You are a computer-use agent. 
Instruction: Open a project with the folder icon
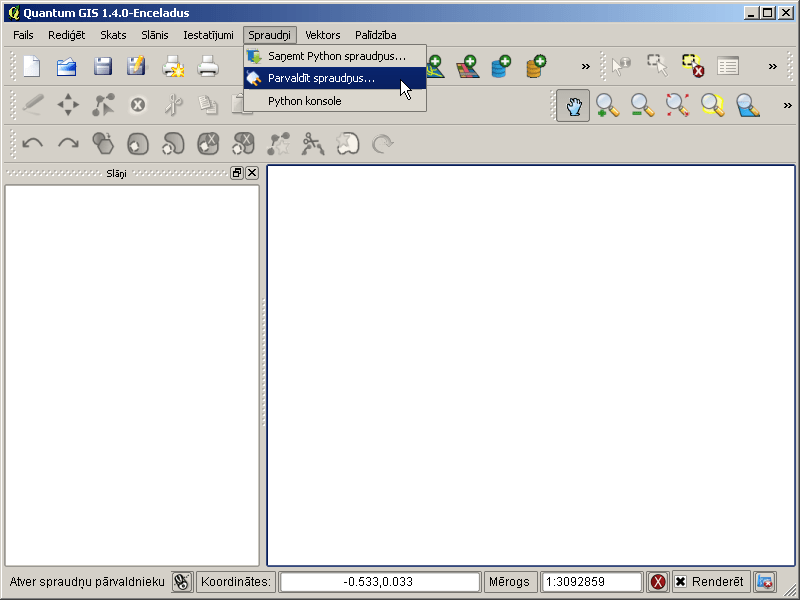(x=67, y=66)
